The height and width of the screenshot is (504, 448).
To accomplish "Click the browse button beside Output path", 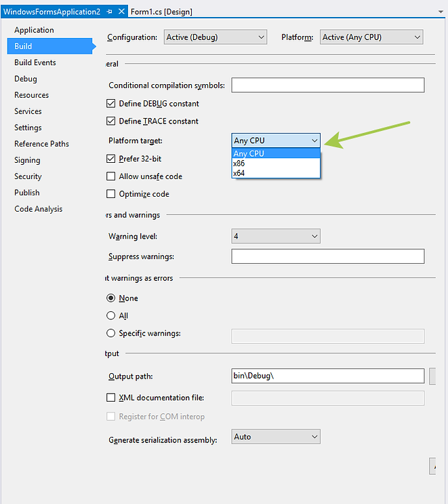I will (432, 376).
